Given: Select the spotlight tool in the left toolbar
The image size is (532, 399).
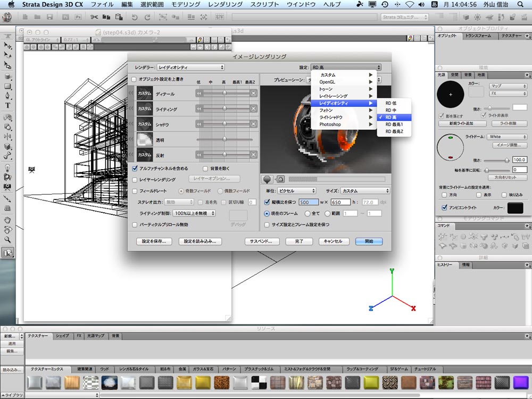Looking at the screenshot, I should pos(7,177).
